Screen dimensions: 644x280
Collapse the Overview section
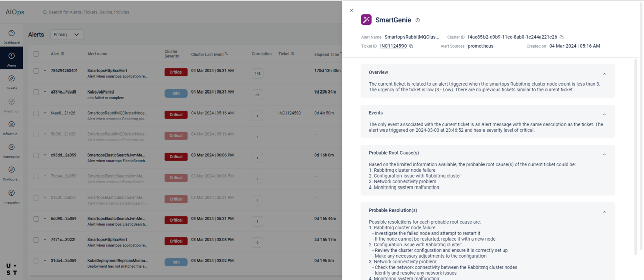pos(604,74)
